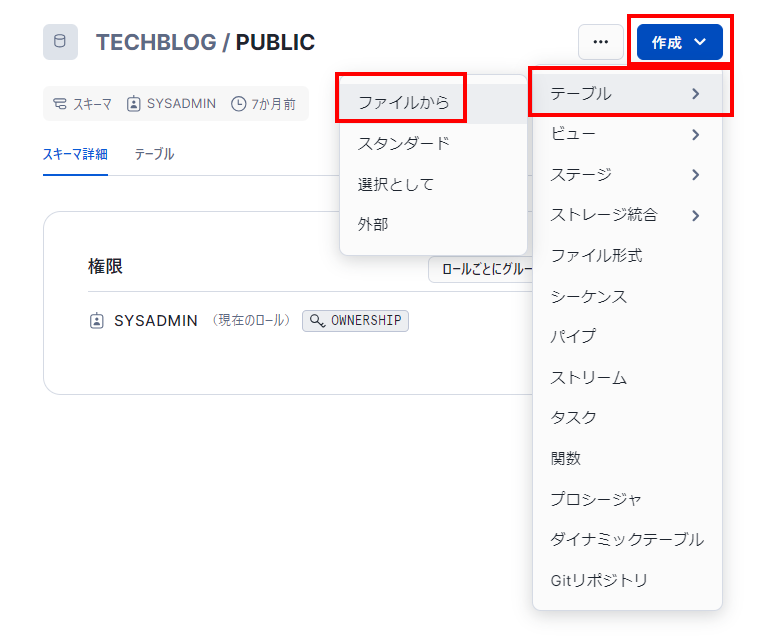Expand the ステージ submenu
Image resolution: width=762 pixels, height=638 pixels.
(x=626, y=175)
